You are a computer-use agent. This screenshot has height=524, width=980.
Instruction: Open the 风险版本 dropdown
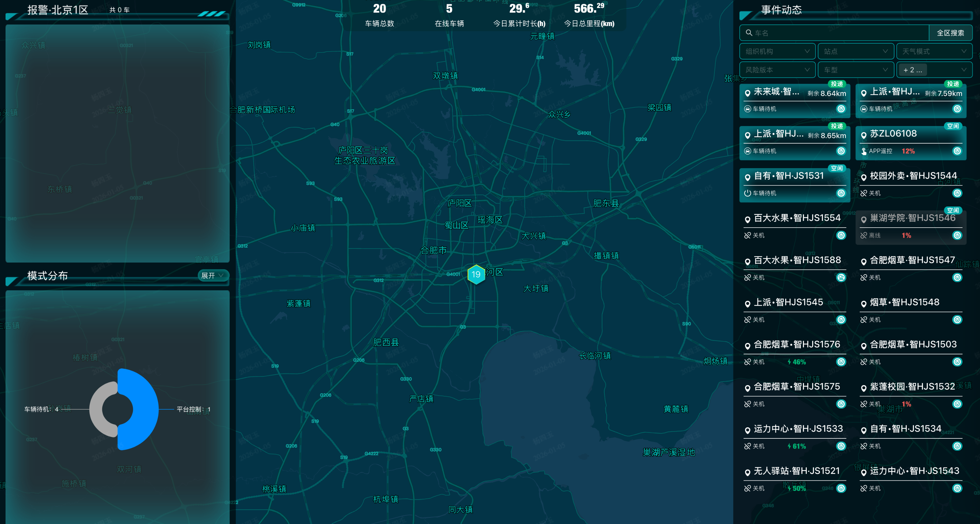pyautogui.click(x=777, y=70)
